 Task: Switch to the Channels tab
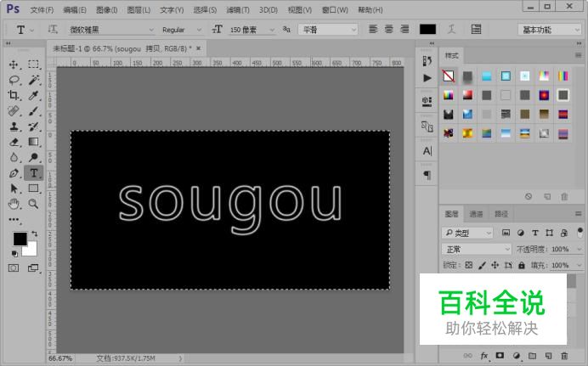(x=476, y=214)
